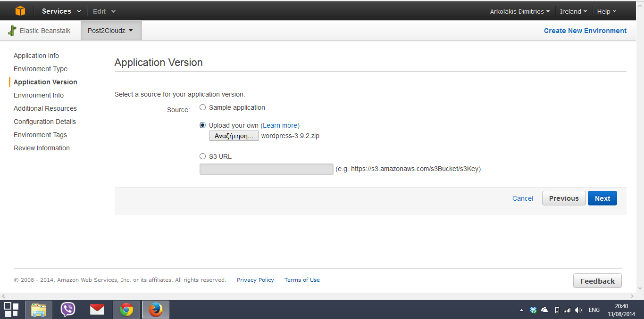The width and height of the screenshot is (644, 319).
Task: Go to Environment Tags step
Action: (40, 135)
